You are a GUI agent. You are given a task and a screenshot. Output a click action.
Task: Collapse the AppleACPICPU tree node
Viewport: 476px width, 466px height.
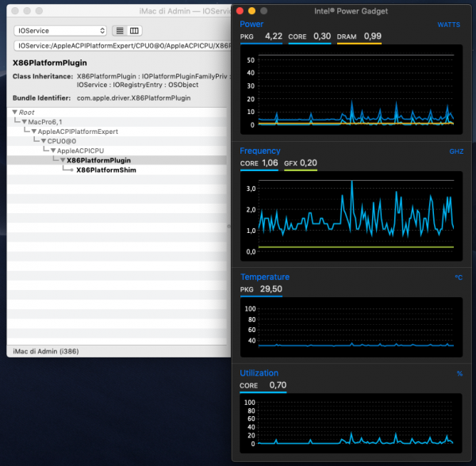coord(53,151)
